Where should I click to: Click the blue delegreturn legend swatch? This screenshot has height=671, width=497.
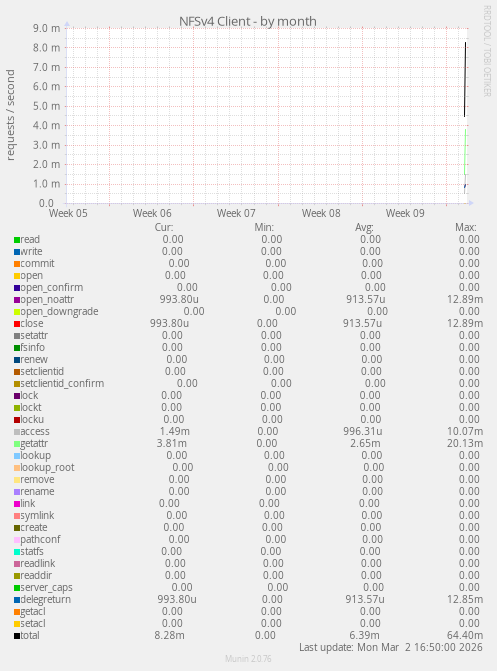[x=17, y=600]
